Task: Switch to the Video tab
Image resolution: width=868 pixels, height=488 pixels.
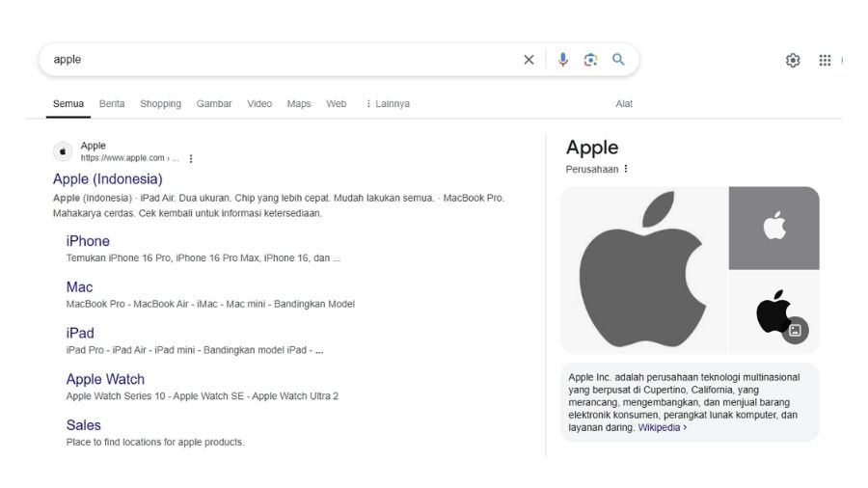Action: [x=259, y=103]
